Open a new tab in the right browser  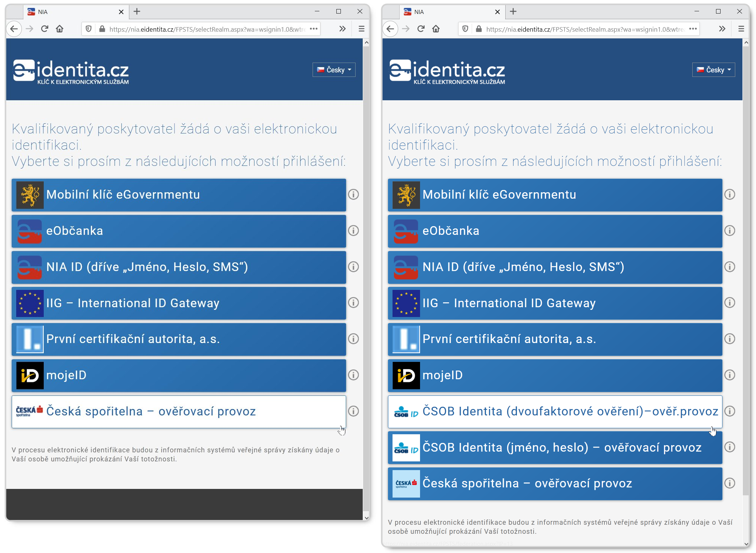[x=513, y=12]
